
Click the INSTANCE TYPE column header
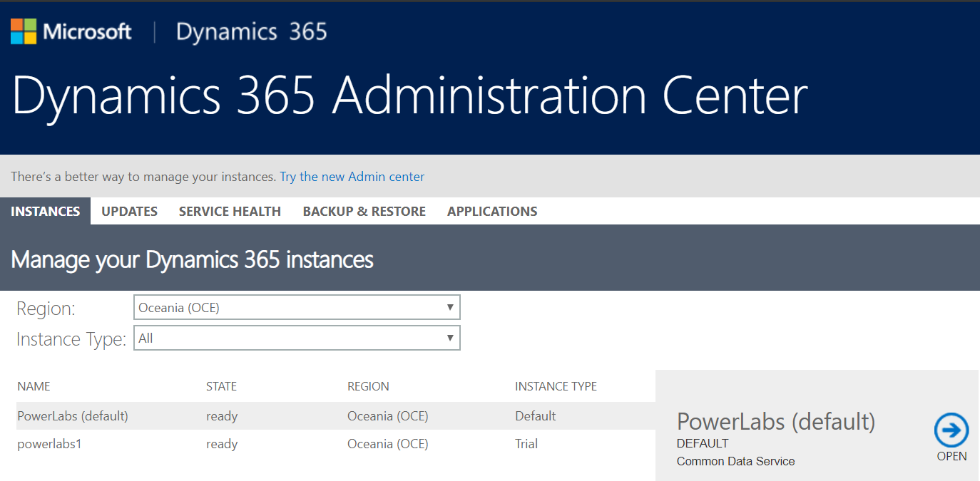pyautogui.click(x=556, y=386)
